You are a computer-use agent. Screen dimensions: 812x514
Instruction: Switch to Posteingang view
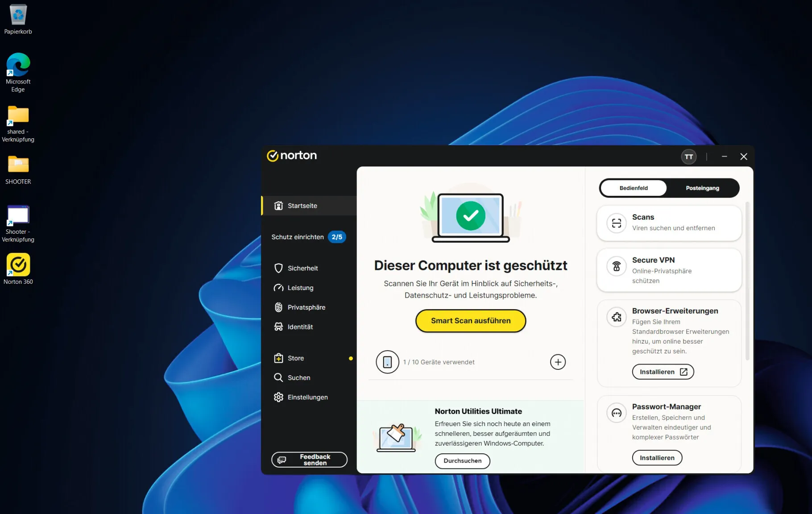tap(702, 188)
